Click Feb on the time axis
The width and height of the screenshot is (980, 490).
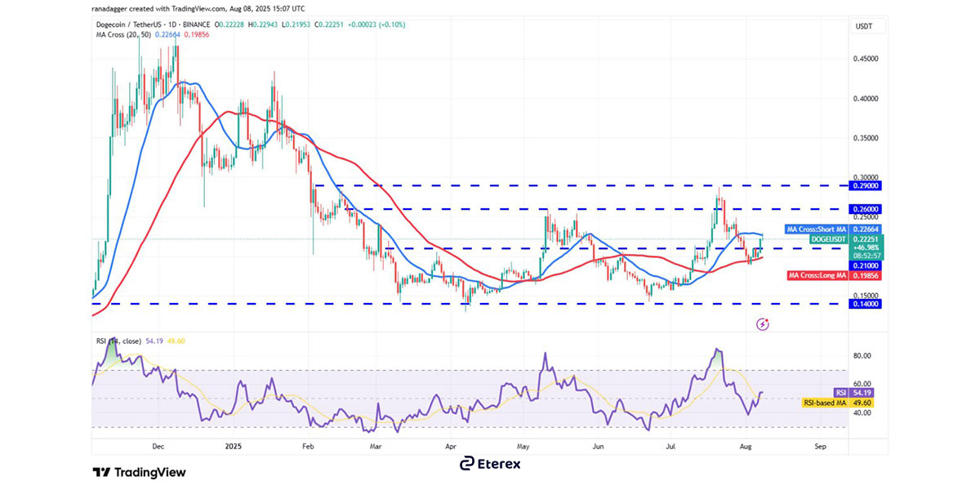(308, 447)
